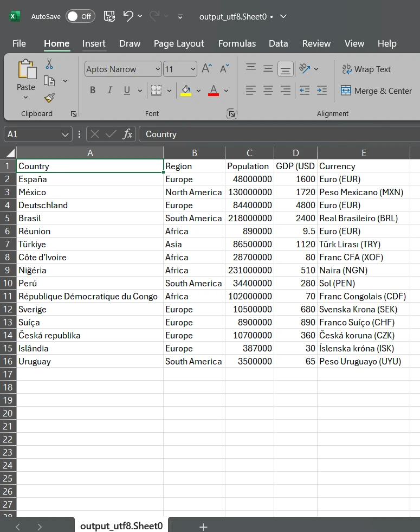Click the Undo arrow icon
This screenshot has width=420, height=532.
tap(128, 16)
